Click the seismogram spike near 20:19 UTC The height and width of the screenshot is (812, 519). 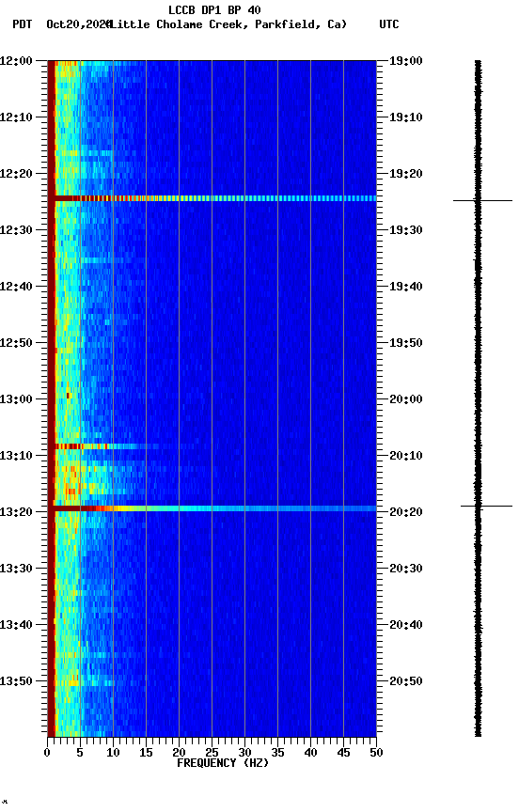[x=486, y=506]
